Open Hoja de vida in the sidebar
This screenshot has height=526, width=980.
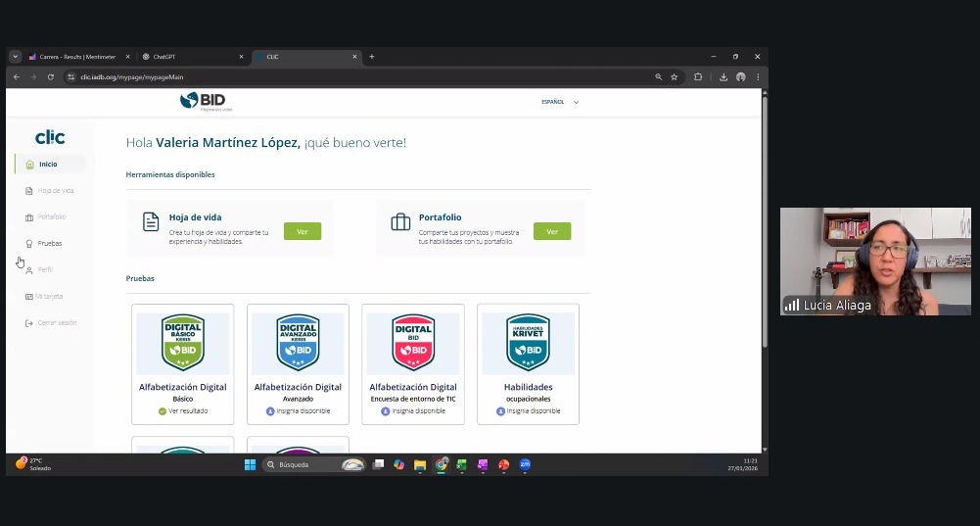point(49,191)
